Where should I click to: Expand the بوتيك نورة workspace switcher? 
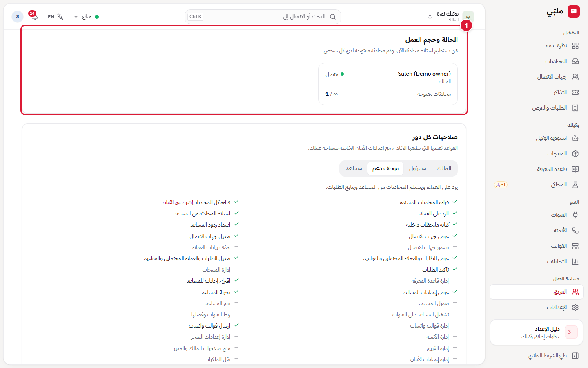coord(450,17)
